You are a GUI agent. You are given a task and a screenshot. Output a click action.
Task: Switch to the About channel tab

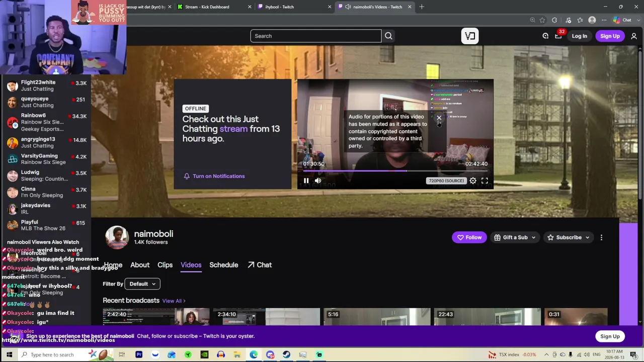pos(140,265)
